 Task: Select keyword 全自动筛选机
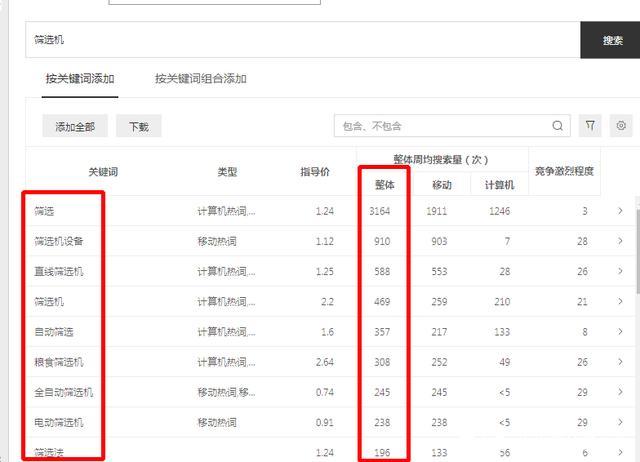(x=64, y=392)
